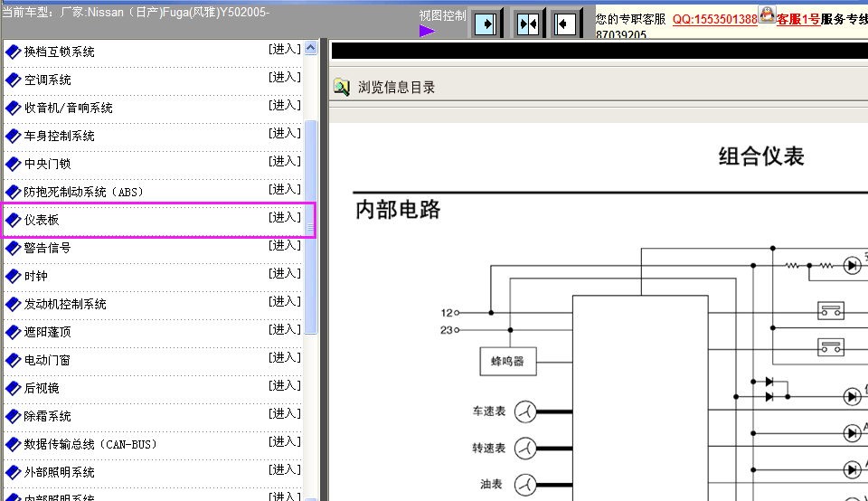This screenshot has width=868, height=501.
Task: Click the book icon beside 发动机控制系统
Action: click(13, 305)
